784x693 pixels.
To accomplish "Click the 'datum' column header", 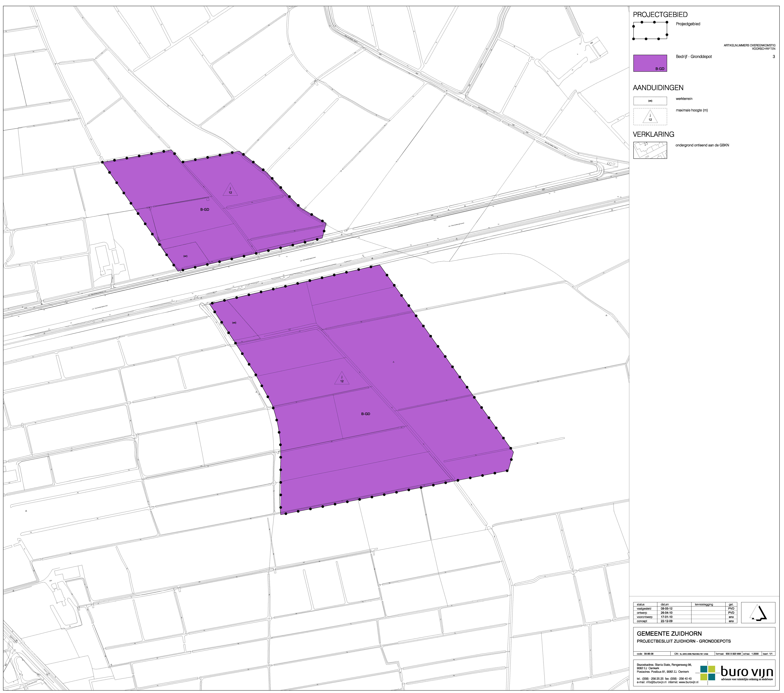I will click(x=665, y=604).
